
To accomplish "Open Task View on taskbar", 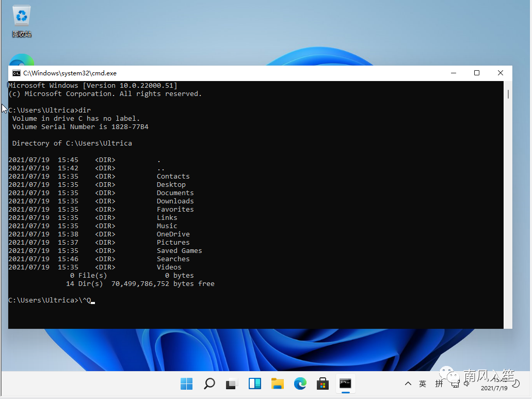I will pos(232,384).
